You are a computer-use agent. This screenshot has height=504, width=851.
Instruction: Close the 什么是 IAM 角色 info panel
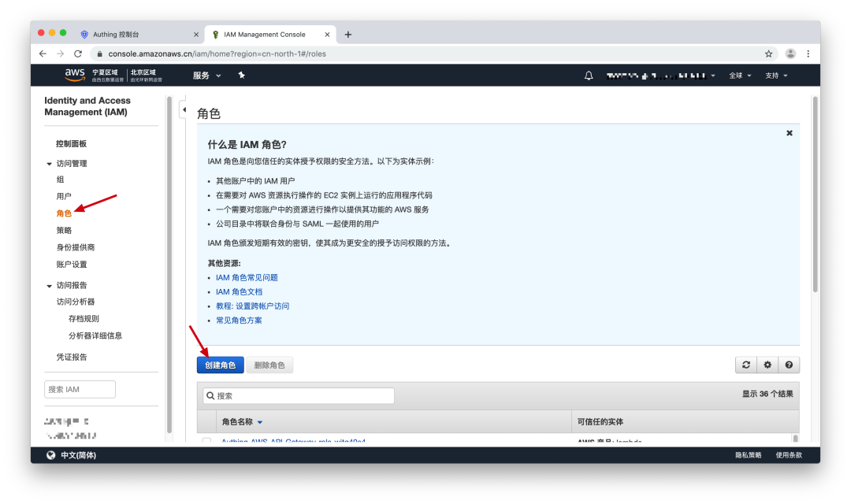[789, 133]
